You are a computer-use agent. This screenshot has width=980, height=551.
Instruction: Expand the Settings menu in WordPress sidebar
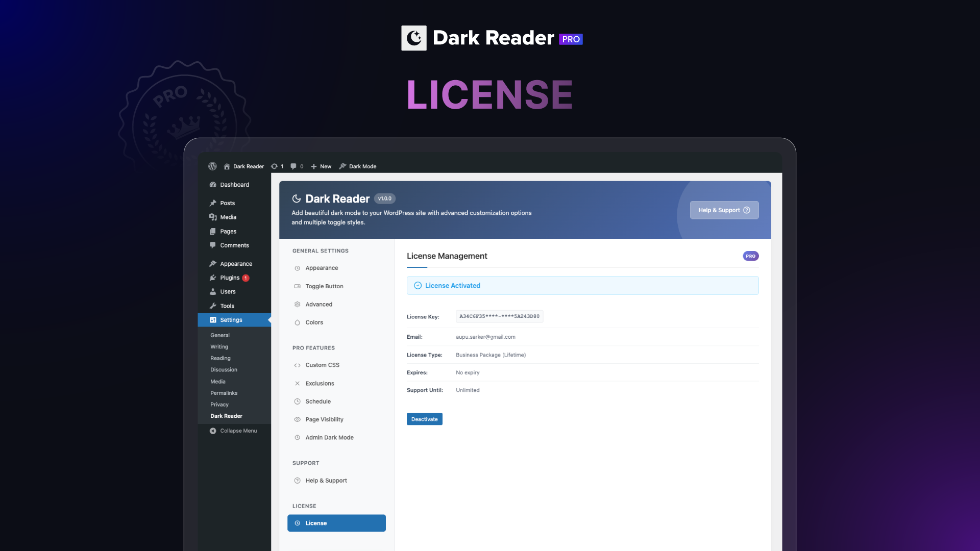(231, 319)
